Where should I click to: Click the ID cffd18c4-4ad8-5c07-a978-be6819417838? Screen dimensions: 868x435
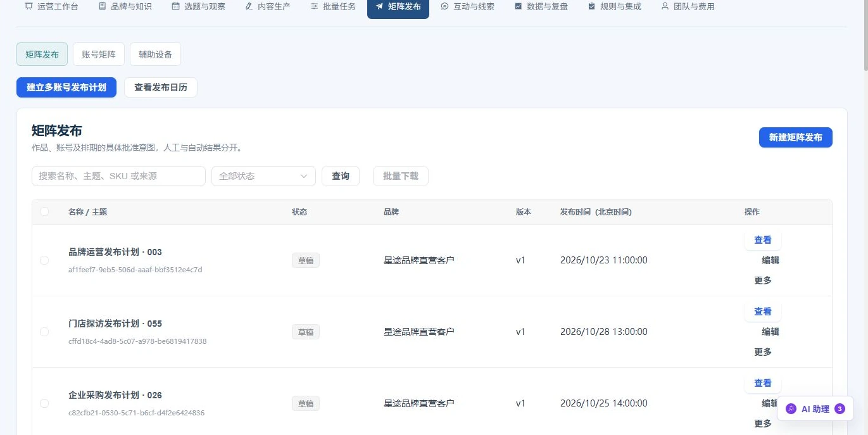click(137, 341)
